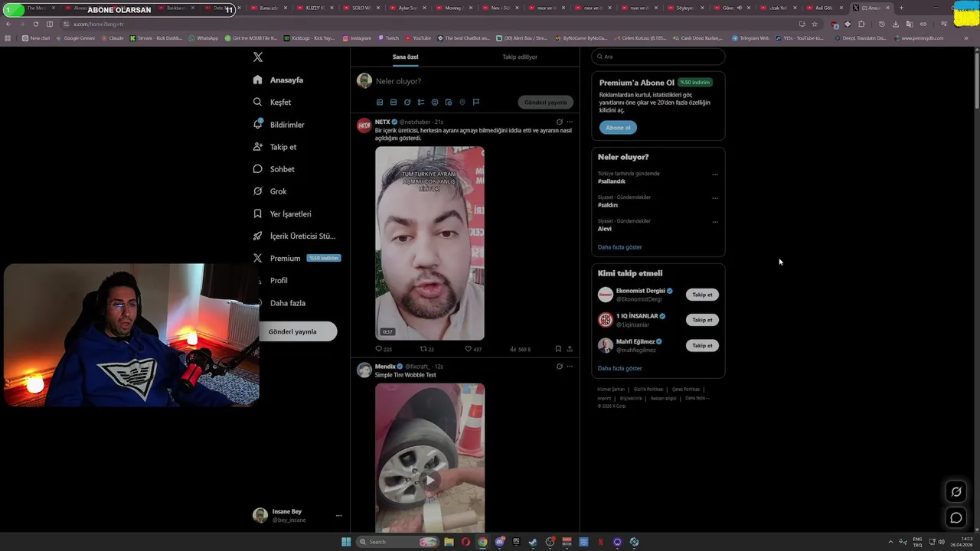Screen dimensions: 980x551
Task: Open Grok action on NETX post
Action: tap(560, 122)
